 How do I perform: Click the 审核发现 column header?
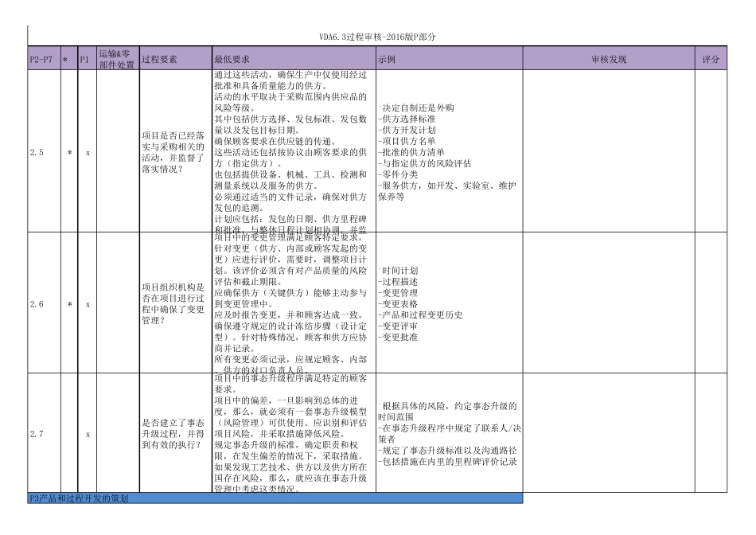click(609, 58)
